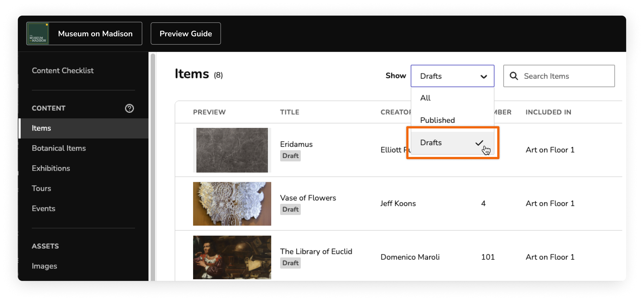This screenshot has height=301, width=644.
Task: Choose Published from the Show filter
Action: [452, 120]
